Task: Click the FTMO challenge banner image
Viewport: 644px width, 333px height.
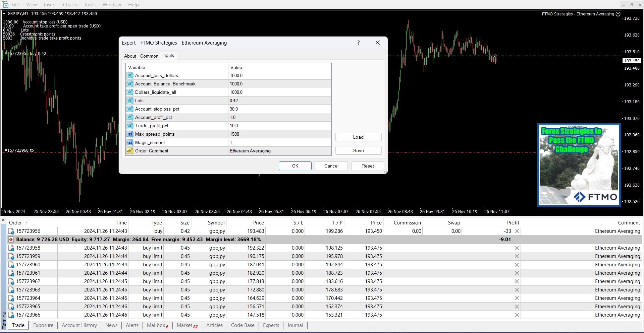Action: (579, 164)
